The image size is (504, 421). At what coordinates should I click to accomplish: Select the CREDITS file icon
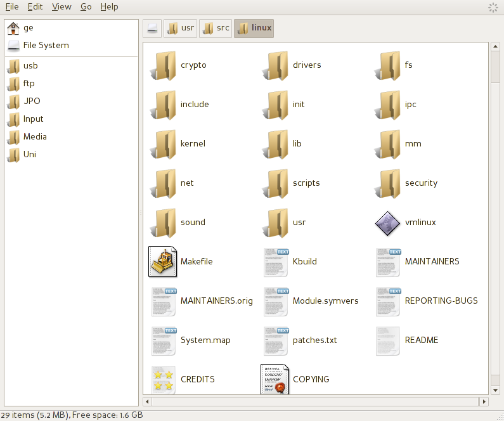click(x=163, y=380)
